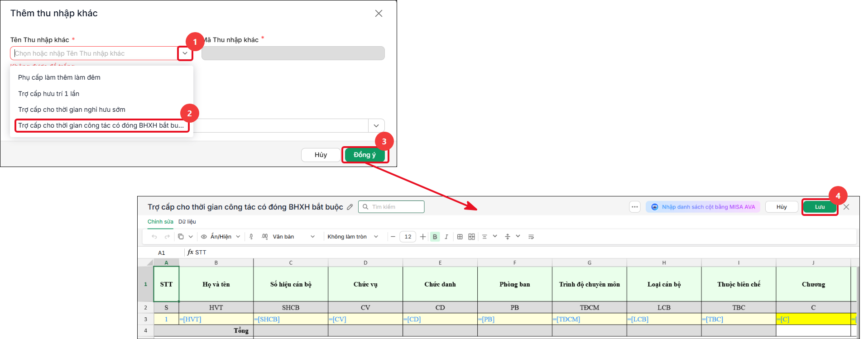
Task: Decrease font size with minus icon
Action: coord(393,237)
